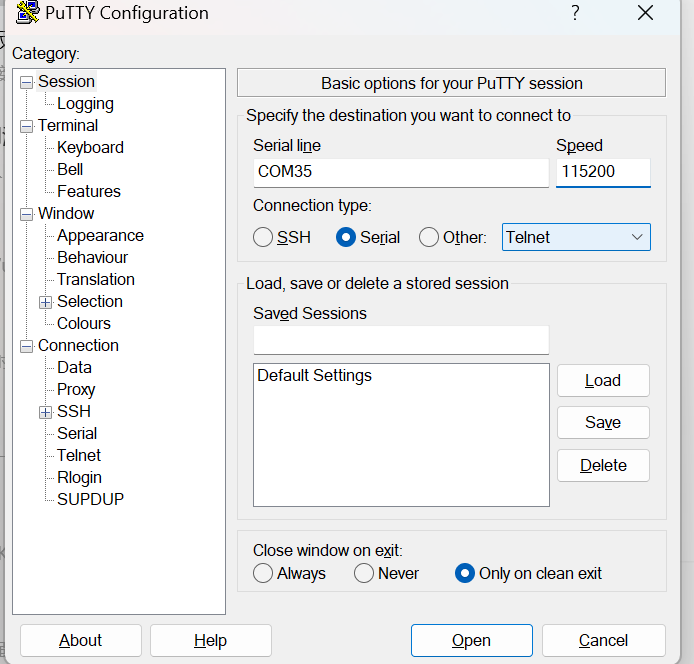Screen dimensions: 694x664
Task: Open the Appearance category
Action: [100, 236]
